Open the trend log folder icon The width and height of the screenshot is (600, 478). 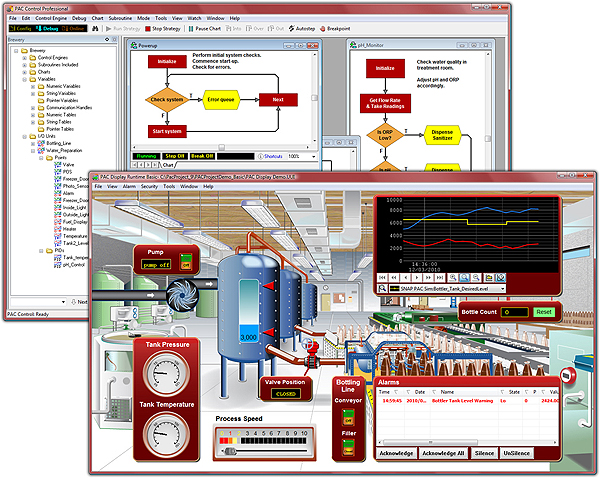[x=489, y=277]
